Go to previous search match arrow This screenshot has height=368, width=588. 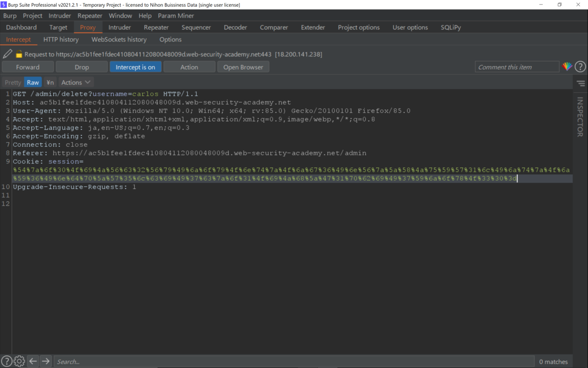33,362
